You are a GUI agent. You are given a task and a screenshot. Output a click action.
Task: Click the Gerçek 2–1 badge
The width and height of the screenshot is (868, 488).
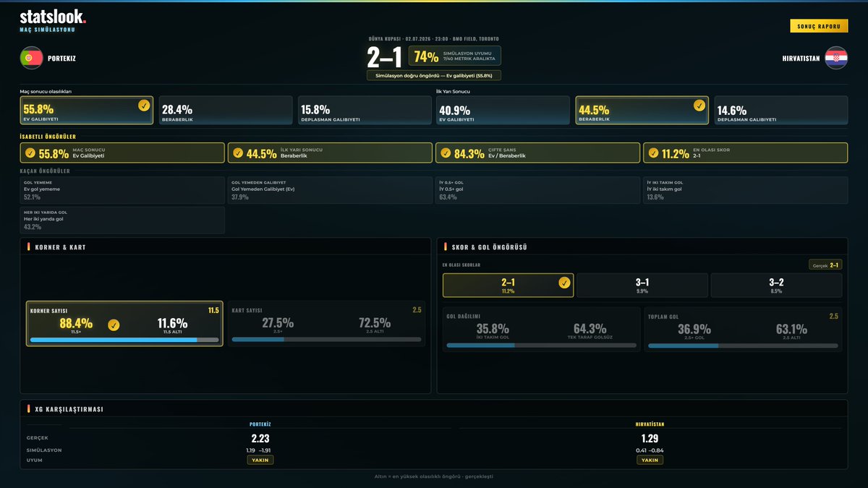(825, 265)
